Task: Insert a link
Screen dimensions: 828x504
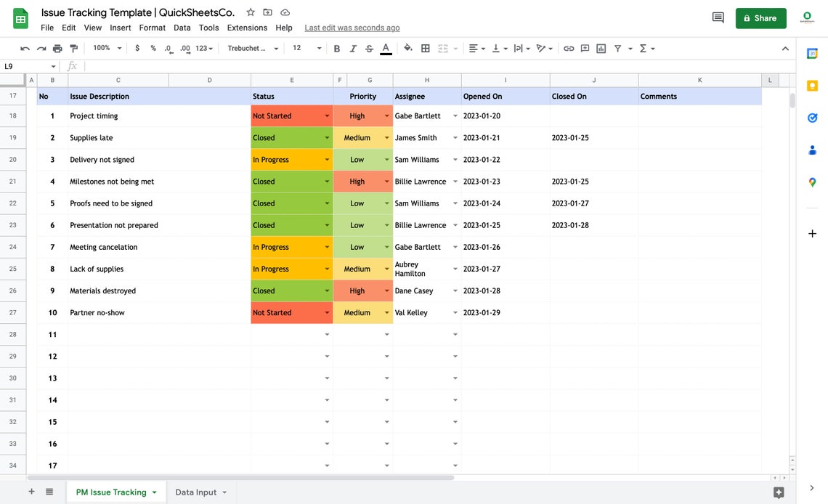Action: (568, 47)
